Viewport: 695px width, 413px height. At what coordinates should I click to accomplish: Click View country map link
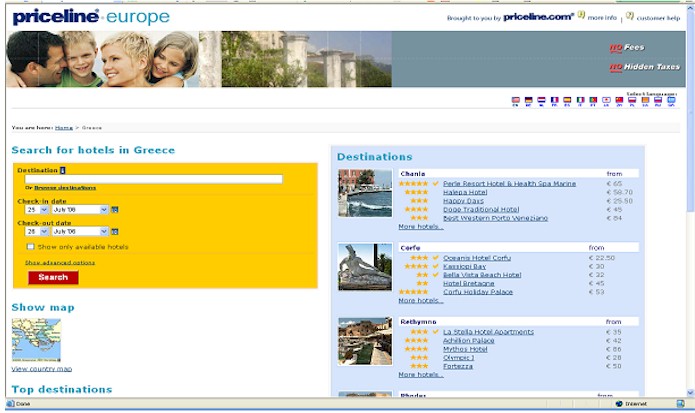(x=42, y=369)
